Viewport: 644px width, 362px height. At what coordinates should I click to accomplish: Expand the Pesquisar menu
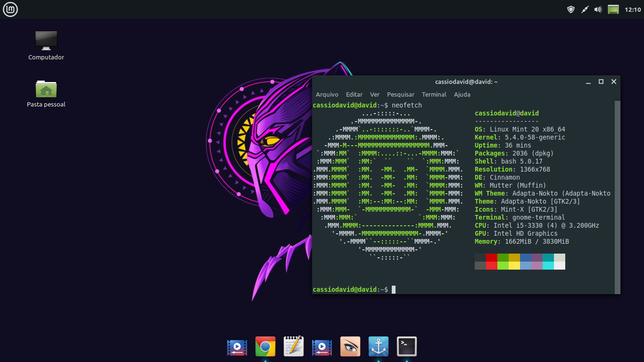(x=401, y=94)
